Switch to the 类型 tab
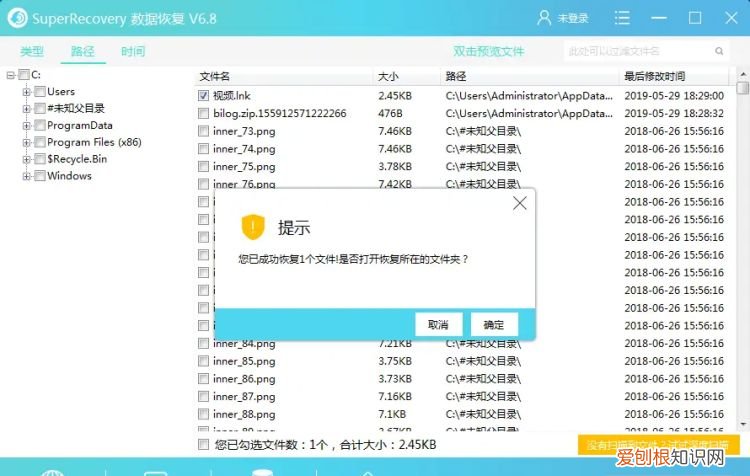This screenshot has height=476, width=750. click(x=32, y=51)
